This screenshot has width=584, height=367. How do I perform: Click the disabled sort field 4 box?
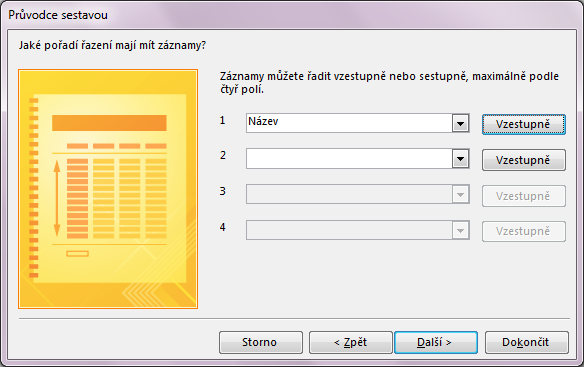click(349, 230)
